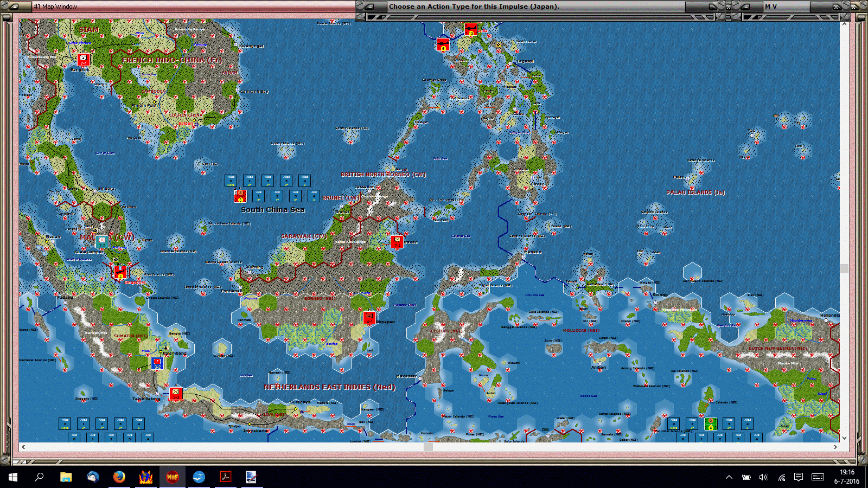Click the 'Surabaya' city label
The image size is (868, 488).
(300, 402)
